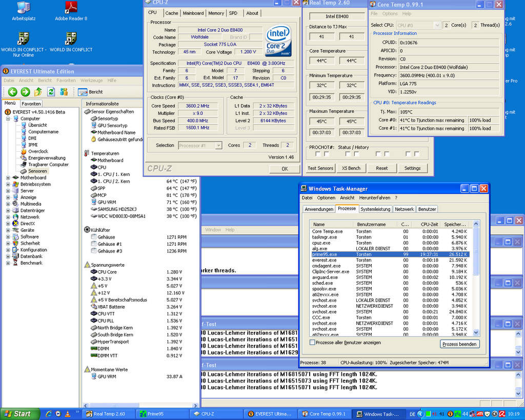The image size is (525, 420).
Task: Open Select CPU dropdown in Core Temp
Action: pyautogui.click(x=437, y=25)
